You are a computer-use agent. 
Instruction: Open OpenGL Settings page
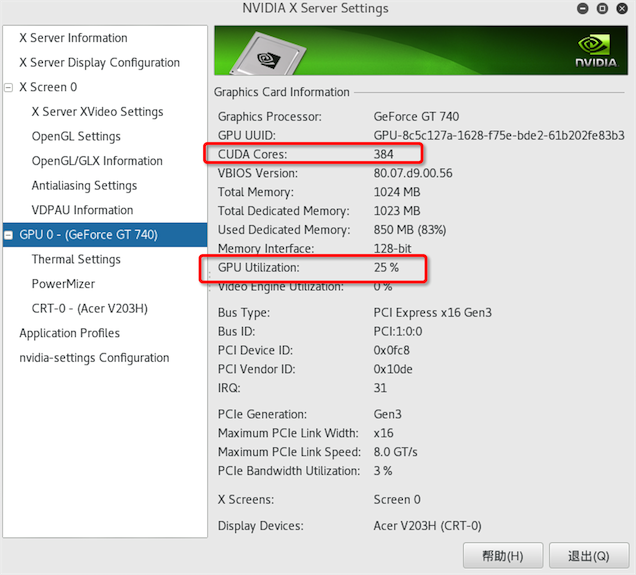pos(76,136)
